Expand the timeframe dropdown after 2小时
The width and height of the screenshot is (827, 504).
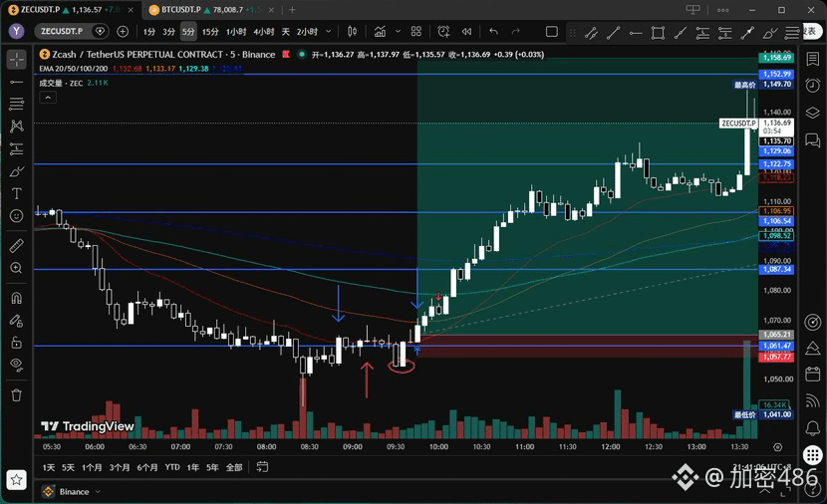[x=329, y=32]
